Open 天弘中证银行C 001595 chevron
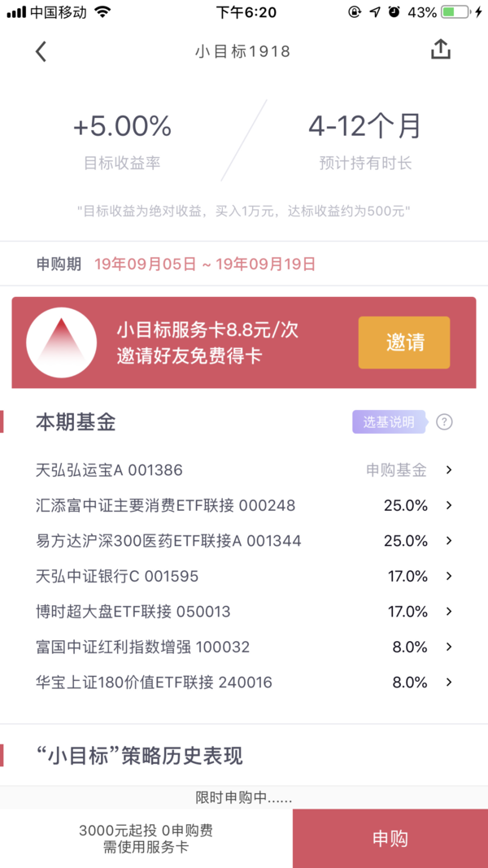The width and height of the screenshot is (488, 868). (449, 576)
